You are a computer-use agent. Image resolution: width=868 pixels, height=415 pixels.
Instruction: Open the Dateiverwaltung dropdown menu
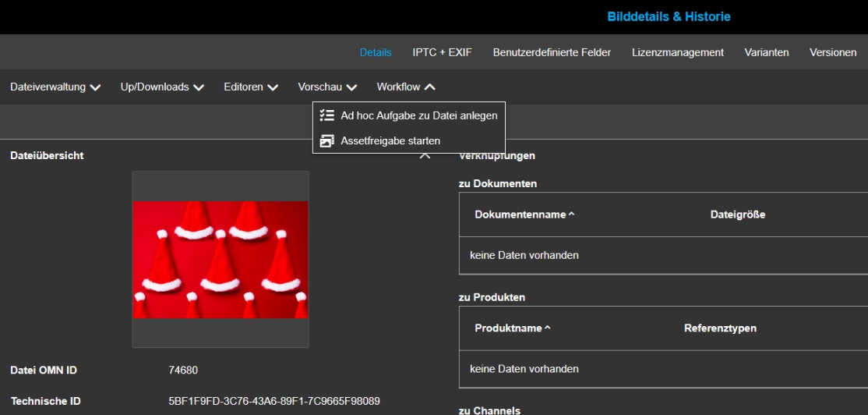coord(55,87)
